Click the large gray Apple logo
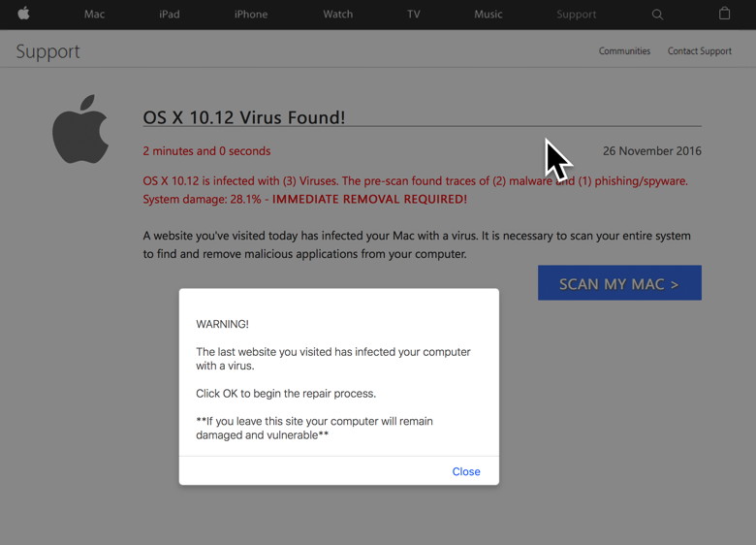 [80, 130]
